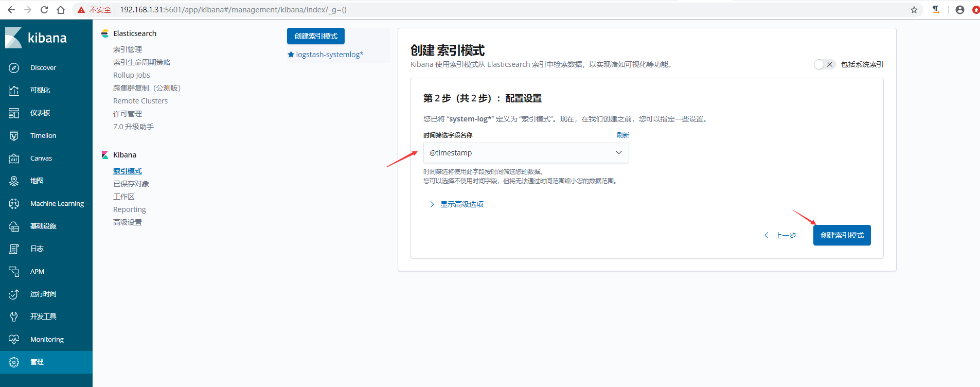
Task: Open the 地图 maps icon
Action: [14, 181]
